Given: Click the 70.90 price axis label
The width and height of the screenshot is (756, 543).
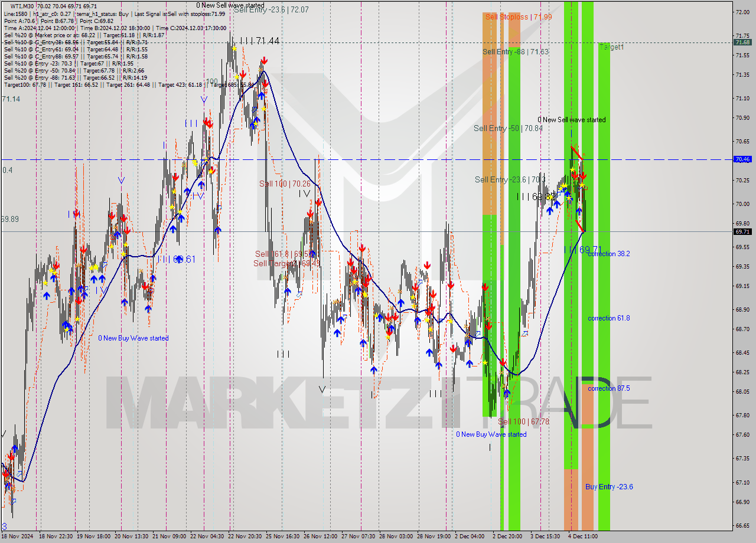Looking at the screenshot, I should [742, 118].
